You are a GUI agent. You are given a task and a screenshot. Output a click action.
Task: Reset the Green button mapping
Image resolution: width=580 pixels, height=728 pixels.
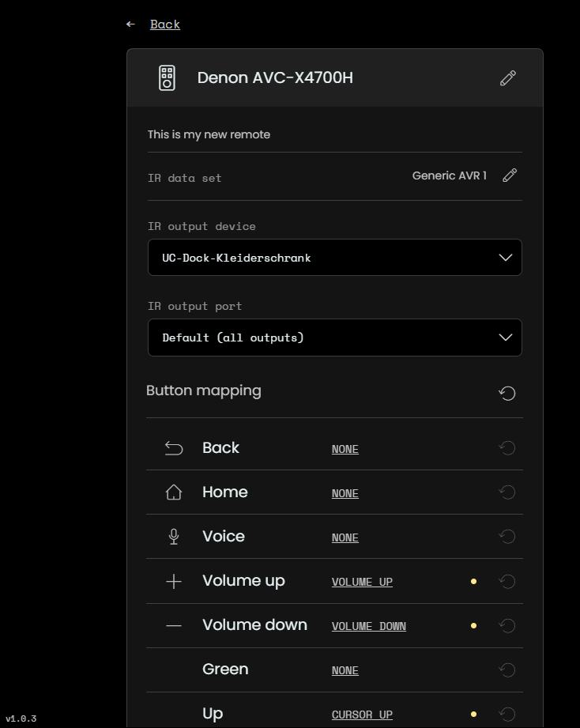pos(507,670)
